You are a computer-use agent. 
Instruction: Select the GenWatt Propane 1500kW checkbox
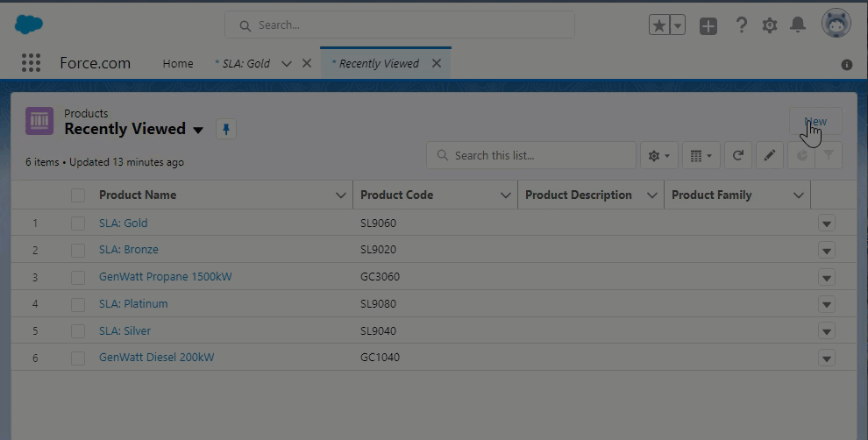[x=78, y=278]
